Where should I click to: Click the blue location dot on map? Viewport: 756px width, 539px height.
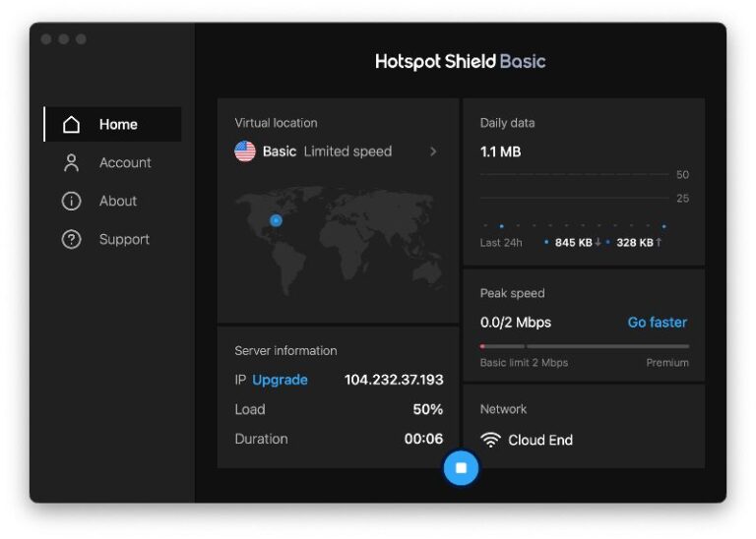pyautogui.click(x=276, y=220)
